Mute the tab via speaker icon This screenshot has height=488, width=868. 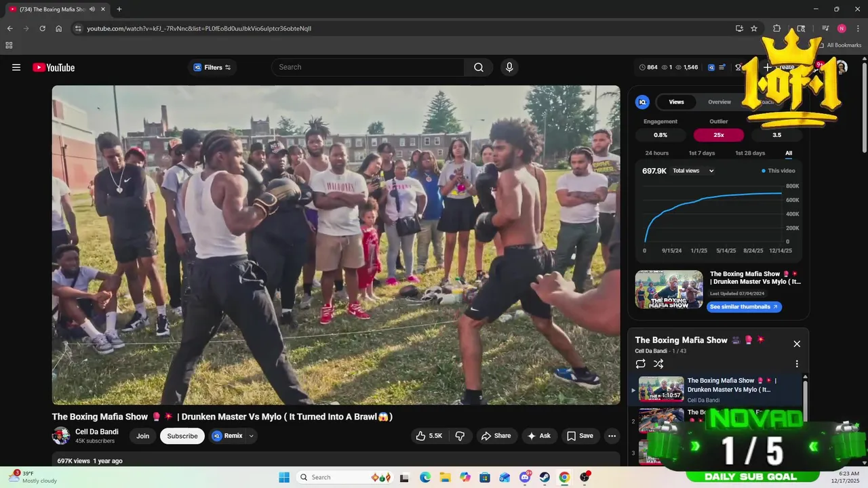(x=92, y=9)
